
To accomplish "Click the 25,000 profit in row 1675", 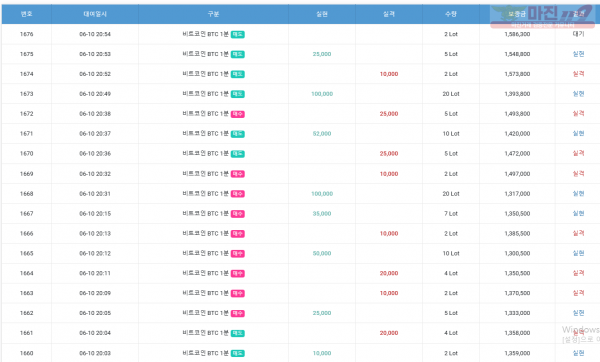I will (322, 54).
